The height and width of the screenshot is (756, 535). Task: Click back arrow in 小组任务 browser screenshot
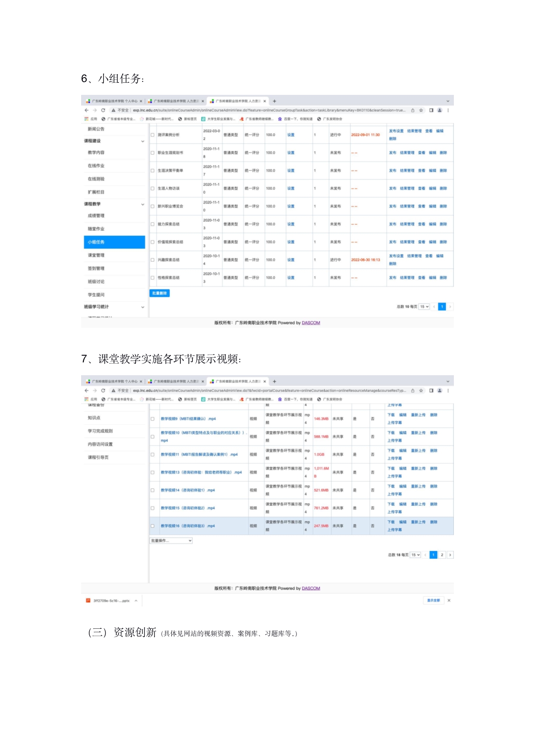(87, 110)
